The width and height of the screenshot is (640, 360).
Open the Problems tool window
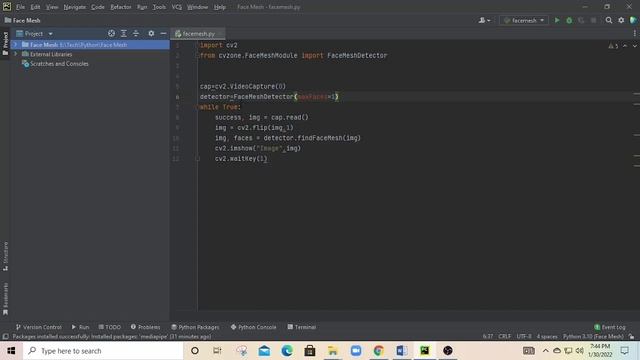coord(145,327)
